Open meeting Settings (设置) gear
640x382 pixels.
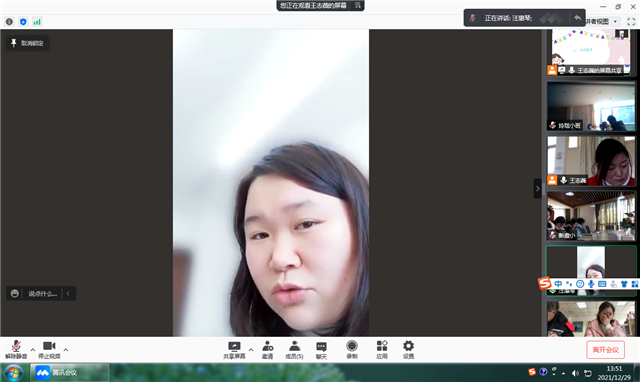point(408,350)
